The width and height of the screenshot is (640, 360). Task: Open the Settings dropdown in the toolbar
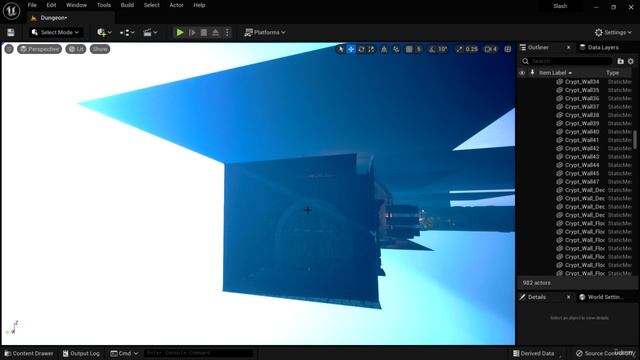(x=613, y=32)
